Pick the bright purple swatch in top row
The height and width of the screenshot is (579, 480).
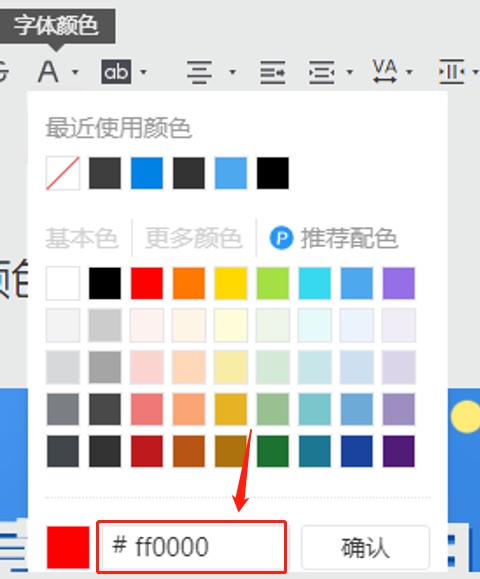point(399,283)
